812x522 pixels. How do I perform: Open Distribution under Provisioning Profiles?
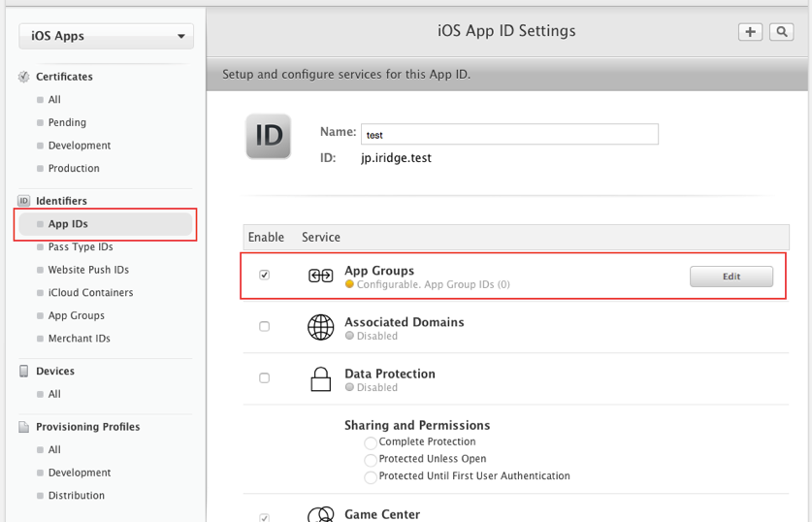(x=76, y=496)
